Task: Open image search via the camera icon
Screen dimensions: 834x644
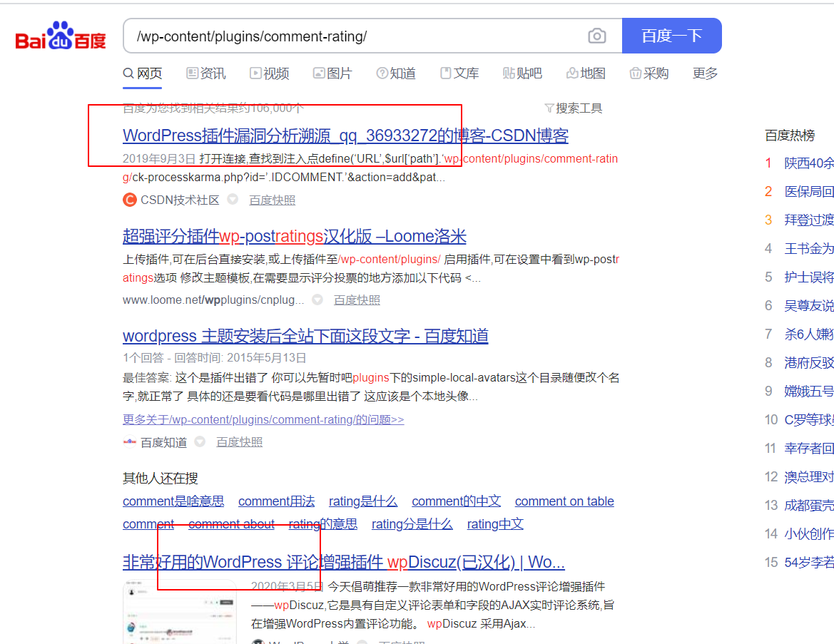Action: point(596,36)
